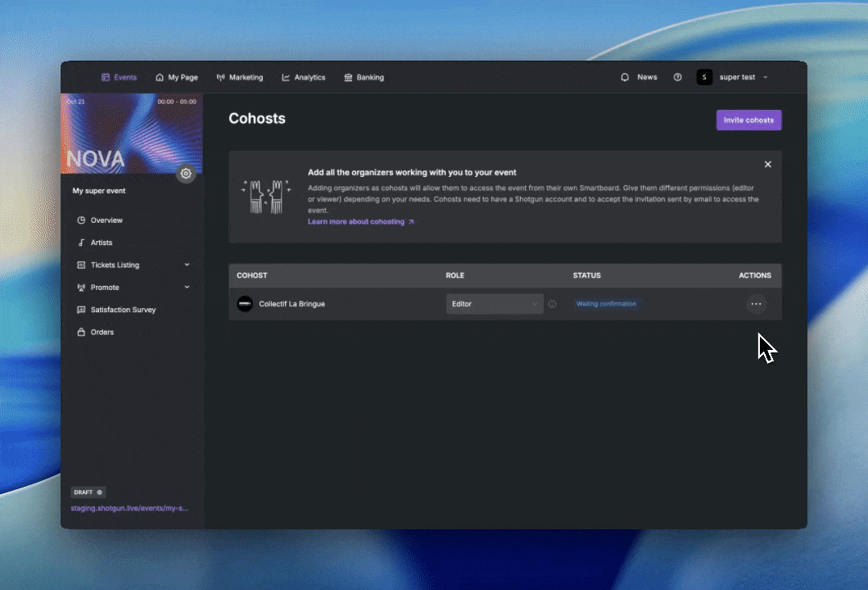The image size is (868, 590).
Task: Expand the Promote chevron
Action: (x=187, y=287)
